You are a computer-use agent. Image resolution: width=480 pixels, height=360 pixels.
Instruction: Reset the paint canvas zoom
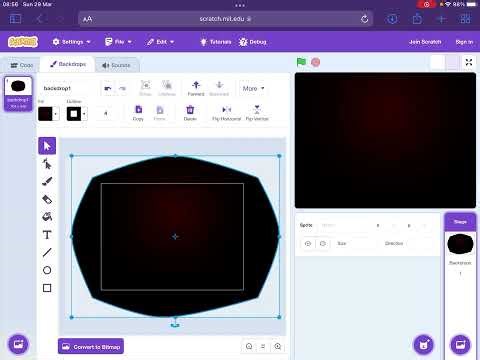263,346
